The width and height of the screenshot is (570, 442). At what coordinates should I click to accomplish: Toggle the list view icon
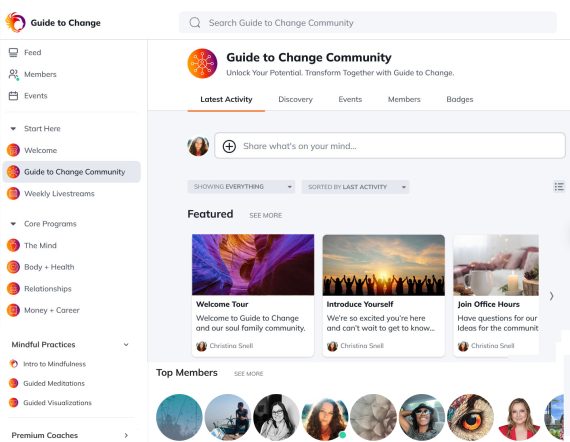pos(559,187)
